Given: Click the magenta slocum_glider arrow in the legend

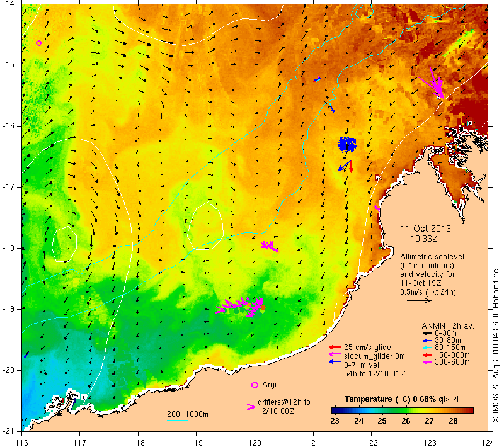Looking at the screenshot, I should click(x=335, y=354).
